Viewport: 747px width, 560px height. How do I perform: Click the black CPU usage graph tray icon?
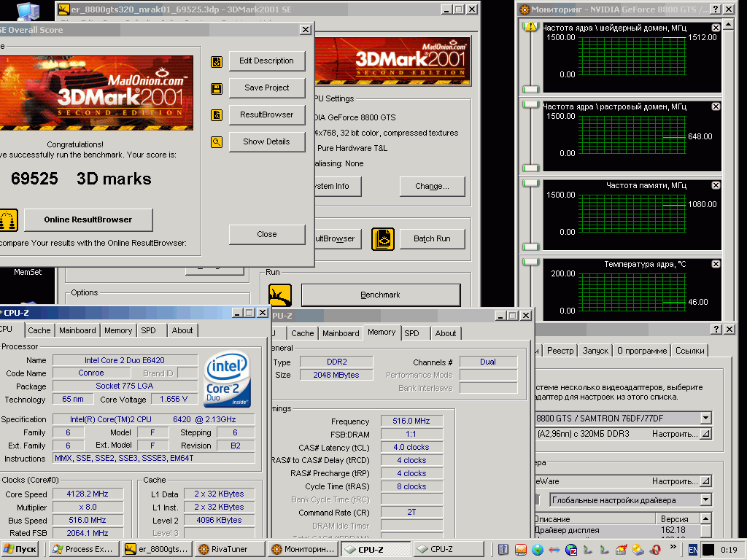tap(708, 550)
